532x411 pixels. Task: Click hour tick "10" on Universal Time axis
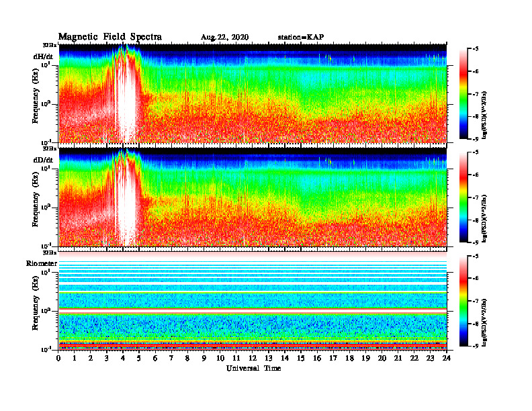click(220, 359)
